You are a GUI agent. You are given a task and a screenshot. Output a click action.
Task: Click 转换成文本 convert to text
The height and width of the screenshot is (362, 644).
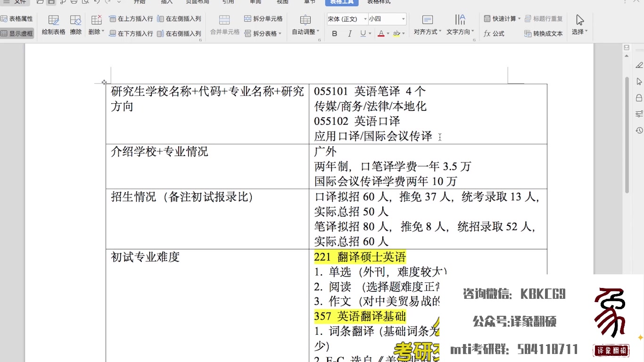coord(544,33)
